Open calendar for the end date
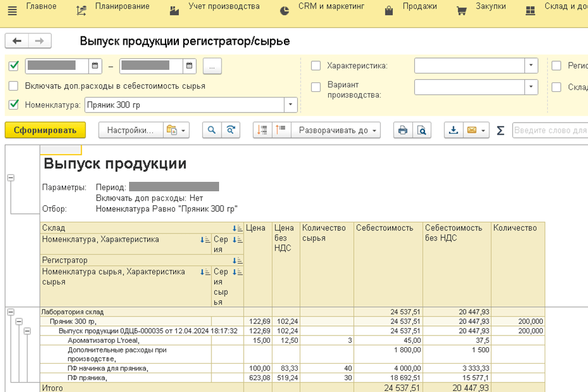The image size is (588, 392). (x=189, y=65)
